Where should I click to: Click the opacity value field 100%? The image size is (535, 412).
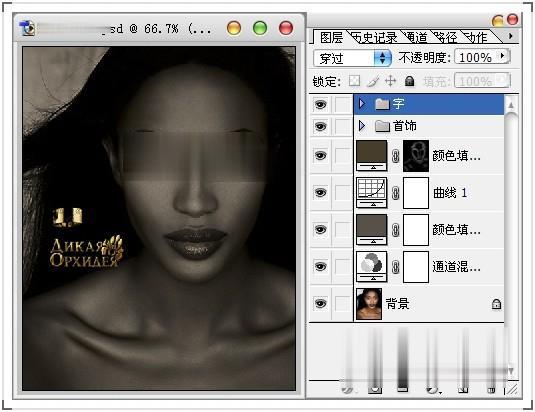click(476, 57)
